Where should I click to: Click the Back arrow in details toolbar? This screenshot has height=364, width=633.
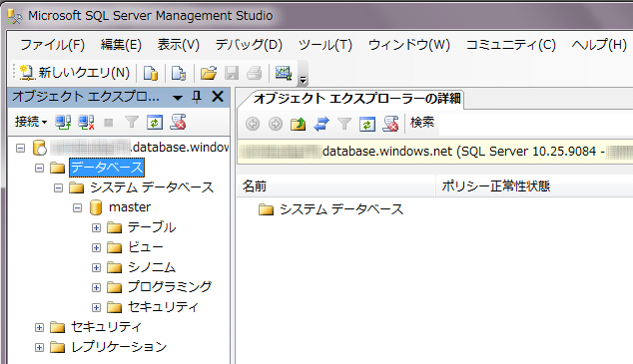click(253, 124)
